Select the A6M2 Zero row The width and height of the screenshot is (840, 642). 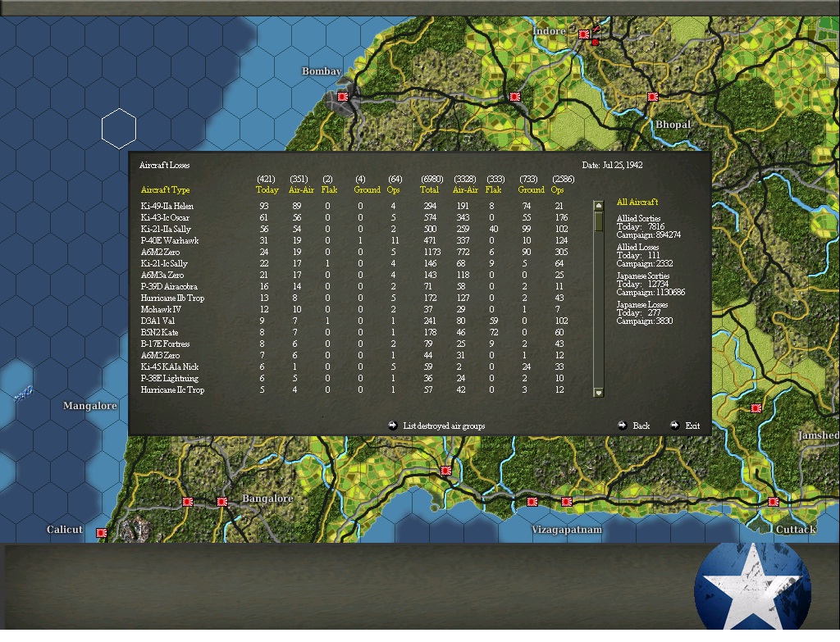(x=354, y=252)
